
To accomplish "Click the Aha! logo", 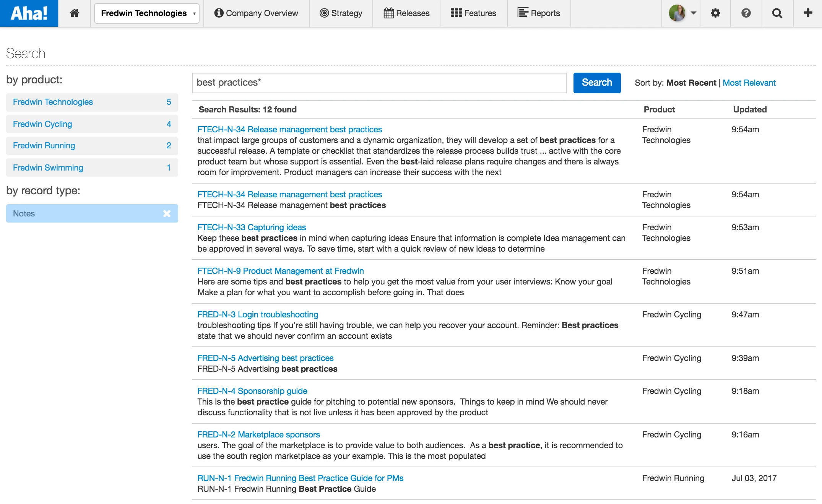I will click(29, 13).
